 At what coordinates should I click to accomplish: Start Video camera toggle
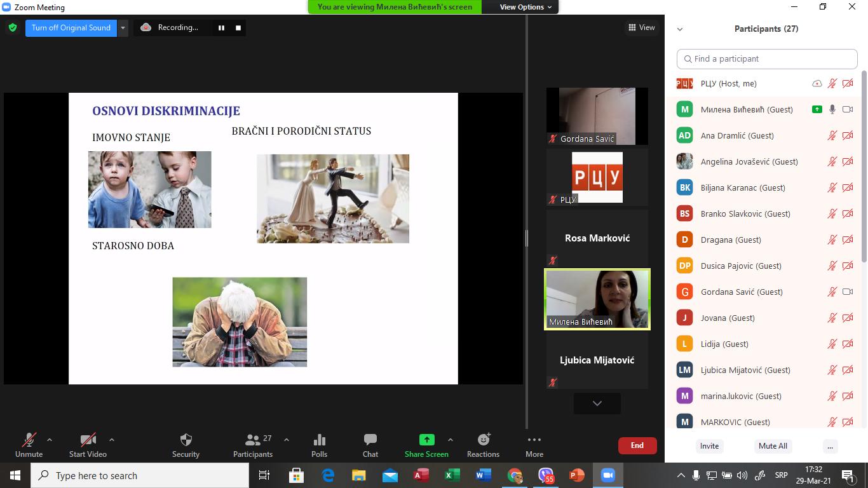click(x=88, y=445)
